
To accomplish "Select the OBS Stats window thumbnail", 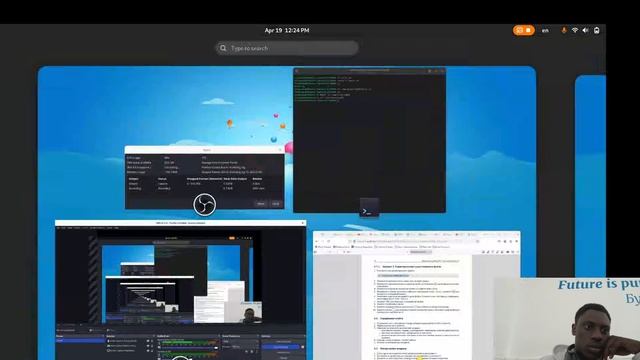I will pos(204,178).
